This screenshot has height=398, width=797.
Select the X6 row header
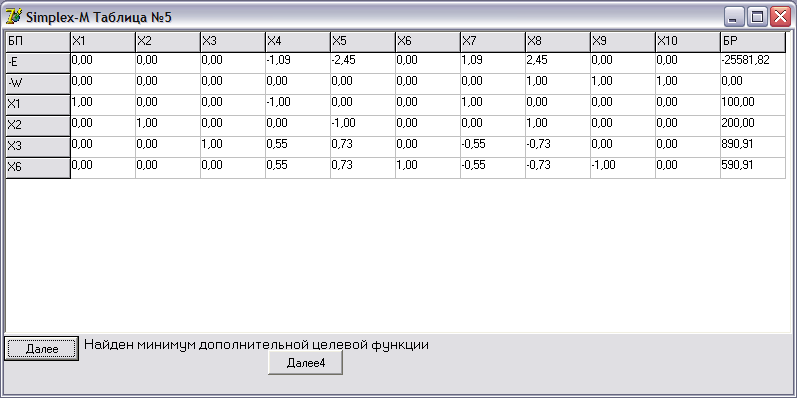coord(38,168)
